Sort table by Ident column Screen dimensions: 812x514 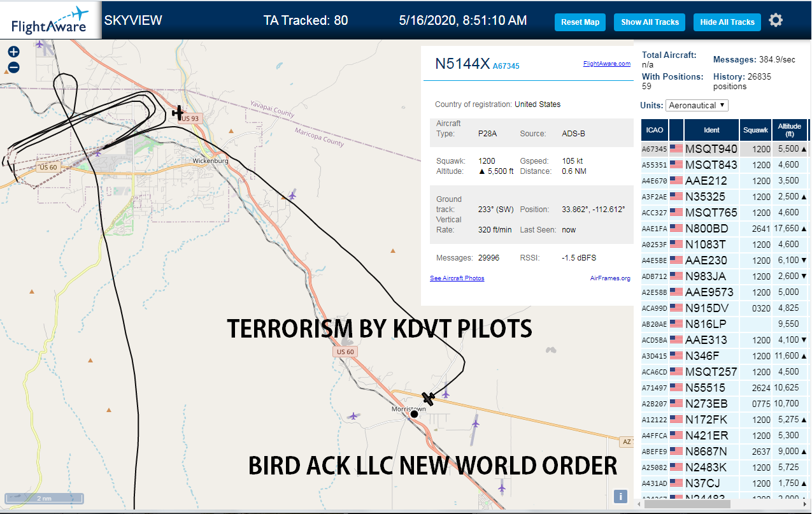[x=711, y=130]
